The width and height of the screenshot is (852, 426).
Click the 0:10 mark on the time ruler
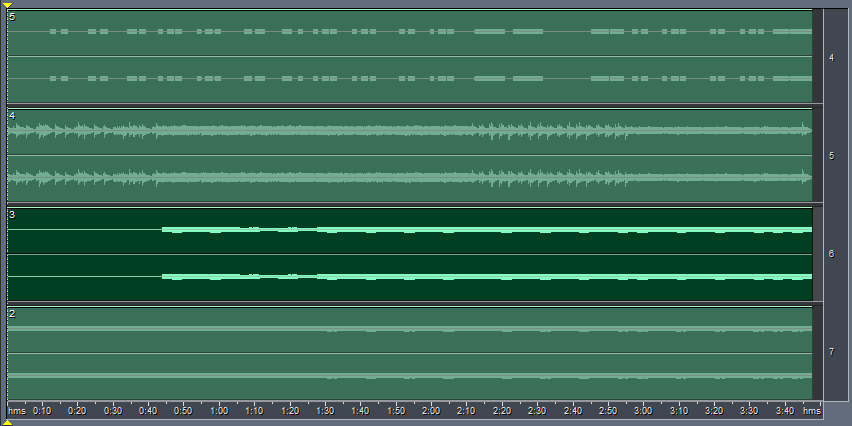pos(42,410)
